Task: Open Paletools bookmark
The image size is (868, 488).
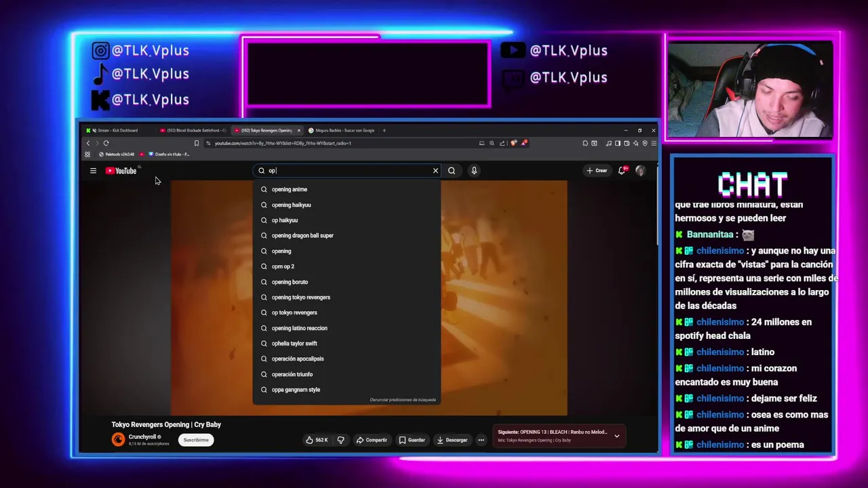Action: click(x=117, y=155)
